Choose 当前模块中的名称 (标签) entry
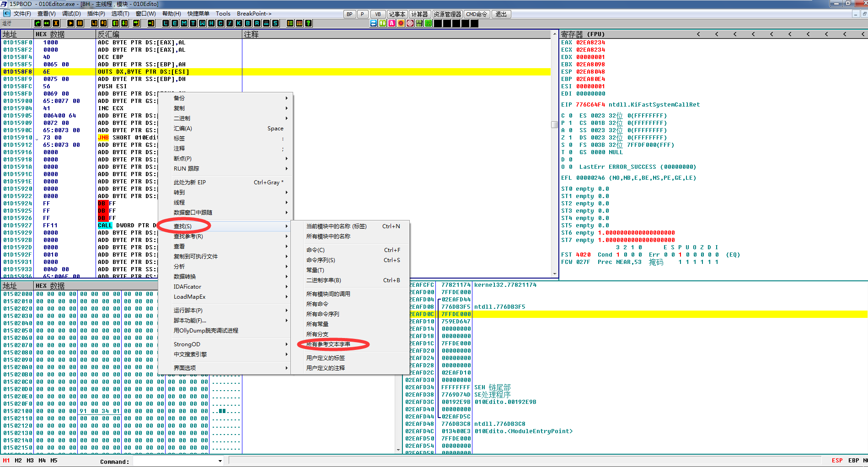The width and height of the screenshot is (868, 467). pos(350,226)
